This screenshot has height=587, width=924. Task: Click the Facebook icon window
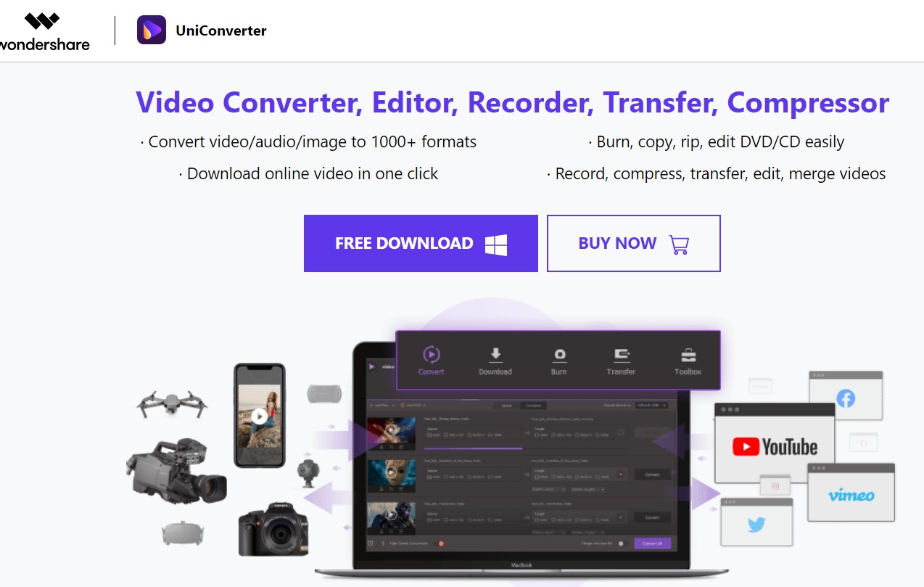tap(846, 395)
